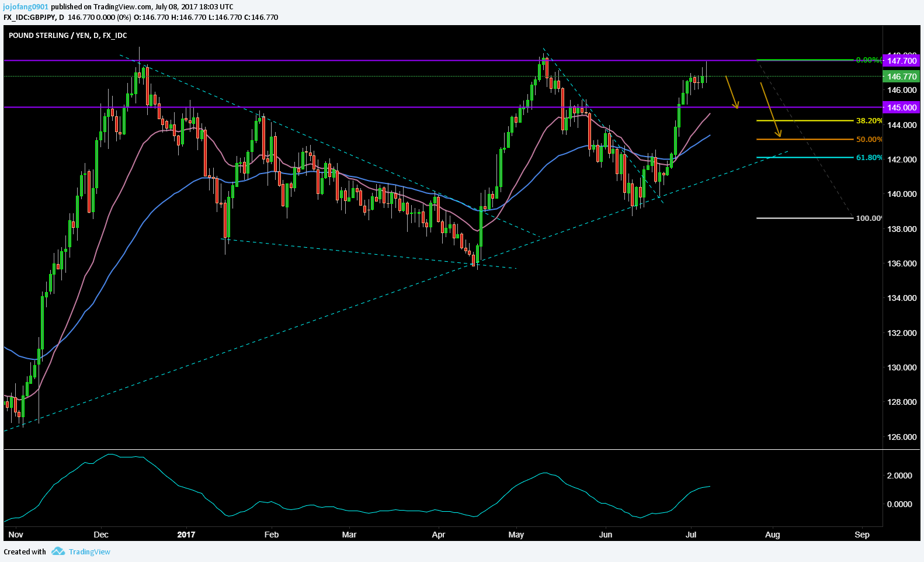The width and height of the screenshot is (924, 562).
Task: Click the Apr label on time axis
Action: tap(439, 535)
